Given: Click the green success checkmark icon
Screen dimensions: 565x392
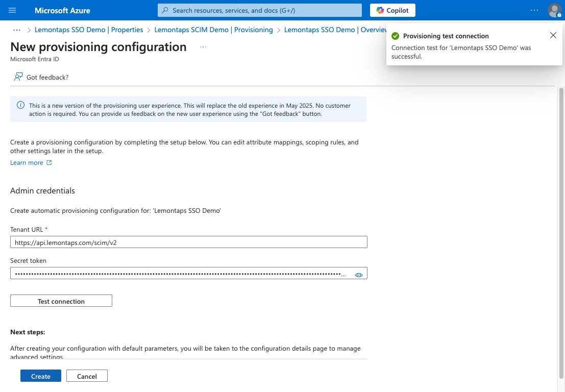Looking at the screenshot, I should [x=395, y=36].
